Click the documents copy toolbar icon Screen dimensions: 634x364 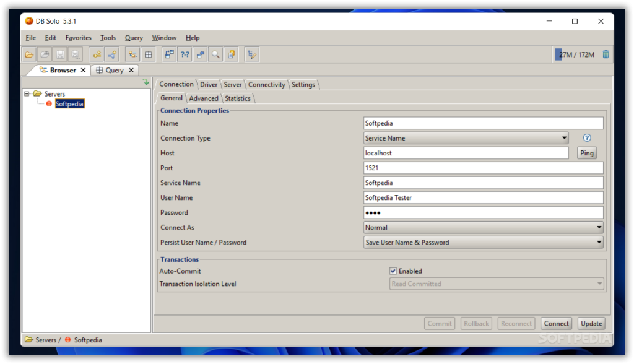pos(231,54)
